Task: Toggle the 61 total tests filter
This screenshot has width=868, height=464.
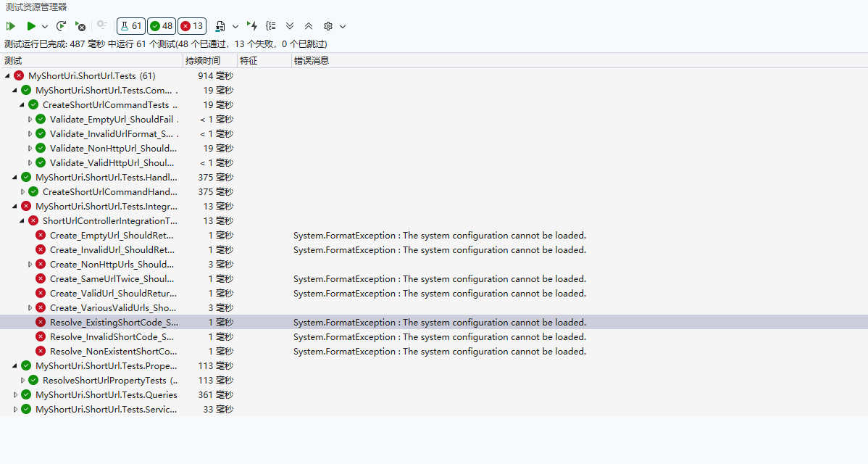Action: (130, 26)
